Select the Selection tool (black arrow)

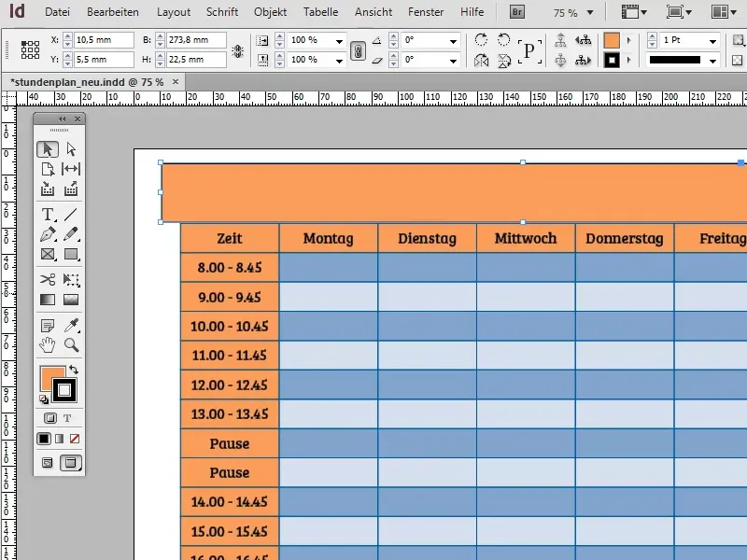pos(48,149)
